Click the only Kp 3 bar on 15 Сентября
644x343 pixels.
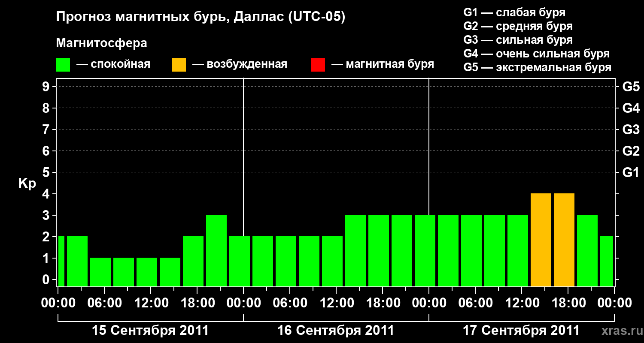216,250
